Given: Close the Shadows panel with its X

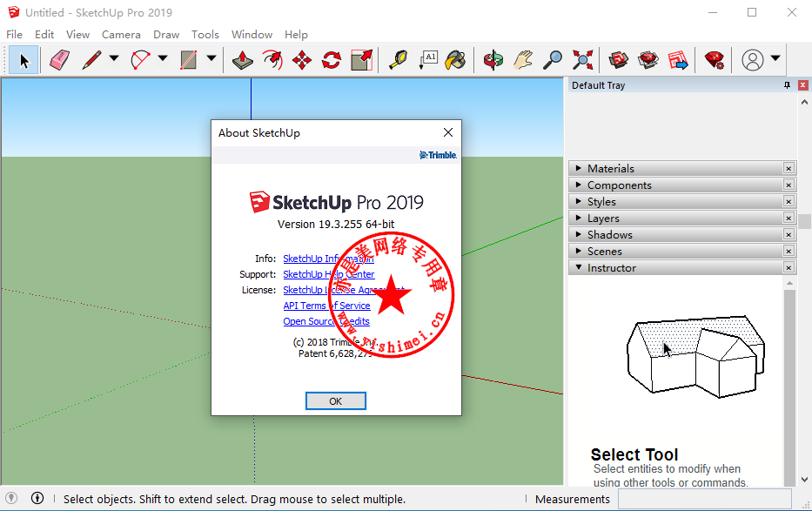Looking at the screenshot, I should click(x=789, y=234).
